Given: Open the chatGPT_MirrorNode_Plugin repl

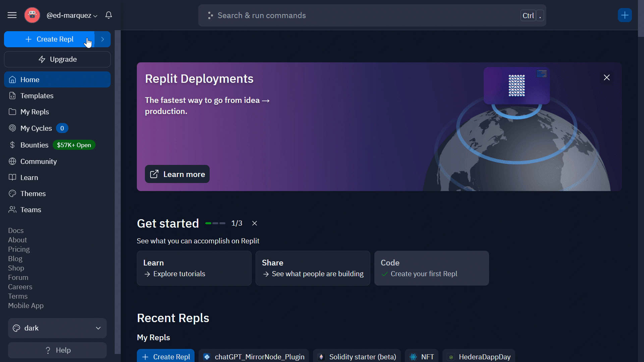Looking at the screenshot, I should point(254,357).
